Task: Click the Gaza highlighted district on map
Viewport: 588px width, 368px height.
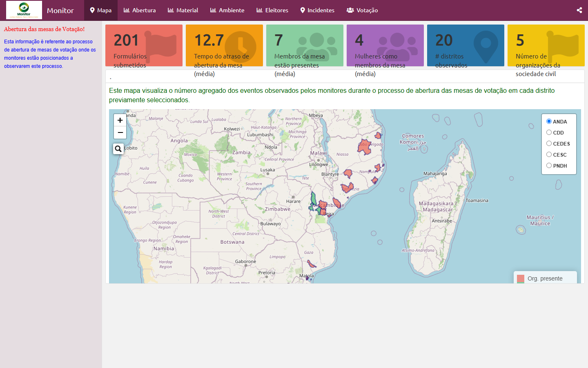Action: pyautogui.click(x=312, y=264)
